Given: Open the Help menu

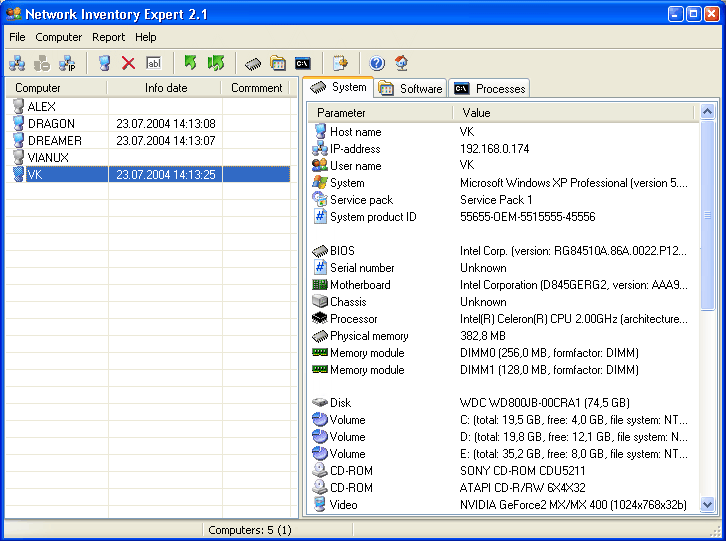Looking at the screenshot, I should tap(146, 37).
